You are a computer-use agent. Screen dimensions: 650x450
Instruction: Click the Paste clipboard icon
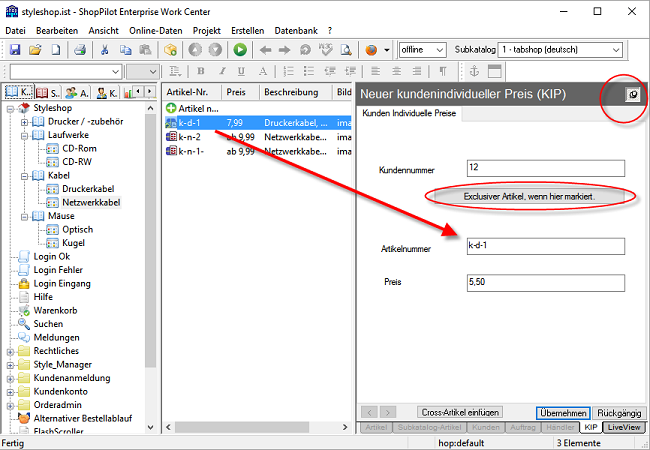(145, 50)
